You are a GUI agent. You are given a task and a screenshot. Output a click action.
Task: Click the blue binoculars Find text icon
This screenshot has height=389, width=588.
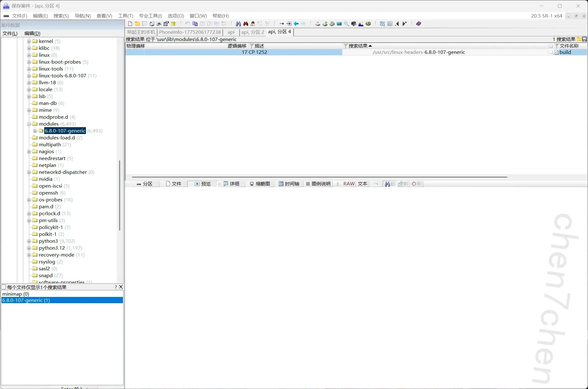coord(238,24)
